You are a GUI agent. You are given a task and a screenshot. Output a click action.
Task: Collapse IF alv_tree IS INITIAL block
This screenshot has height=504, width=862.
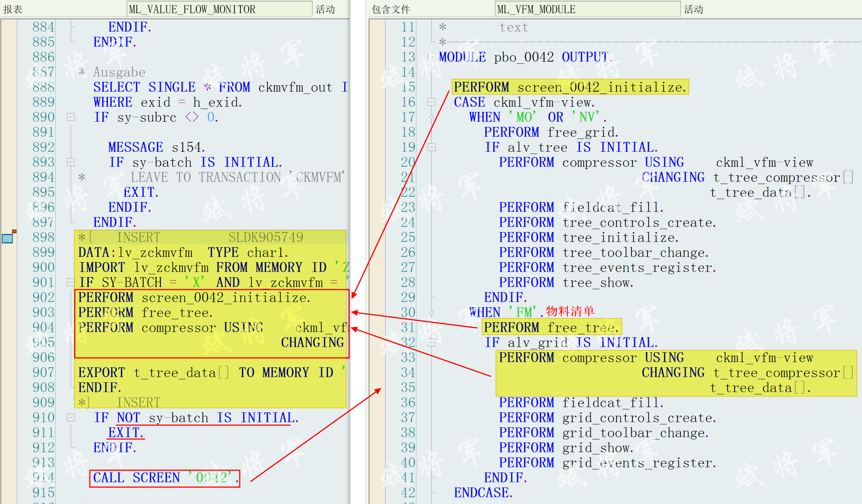(432, 147)
